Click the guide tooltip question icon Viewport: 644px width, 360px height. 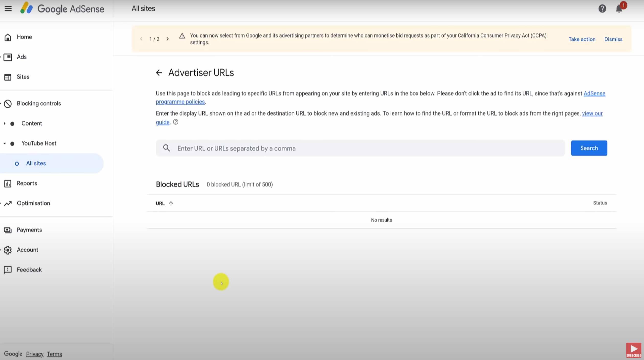point(176,122)
